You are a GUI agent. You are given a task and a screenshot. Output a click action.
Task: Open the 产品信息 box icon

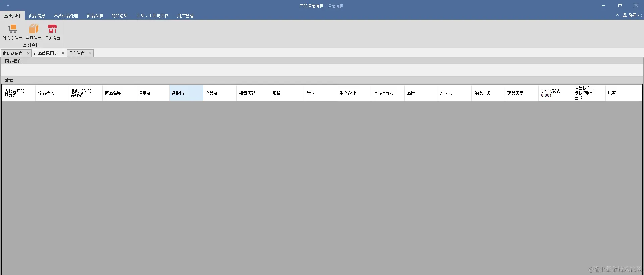pos(33,32)
